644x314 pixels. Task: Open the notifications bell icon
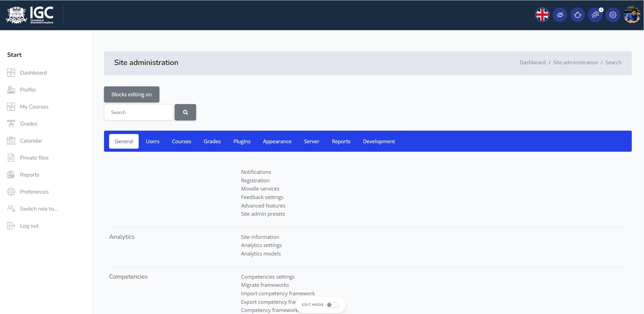point(577,14)
